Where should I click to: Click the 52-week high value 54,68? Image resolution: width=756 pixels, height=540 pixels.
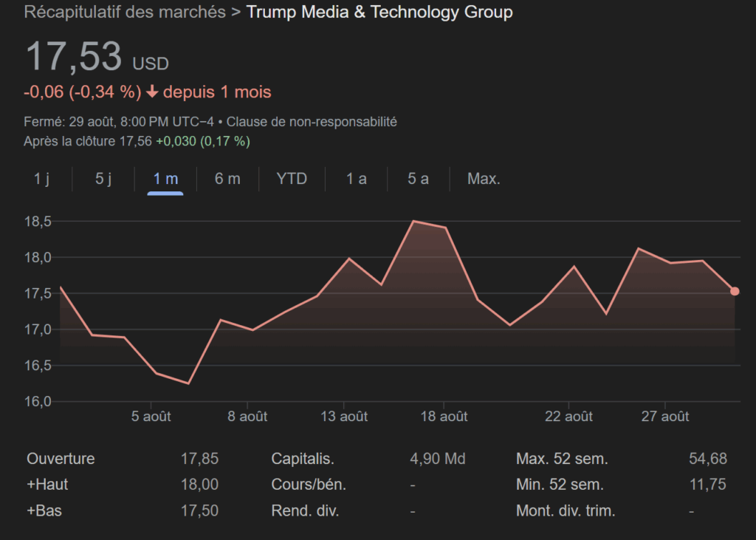[x=708, y=459]
